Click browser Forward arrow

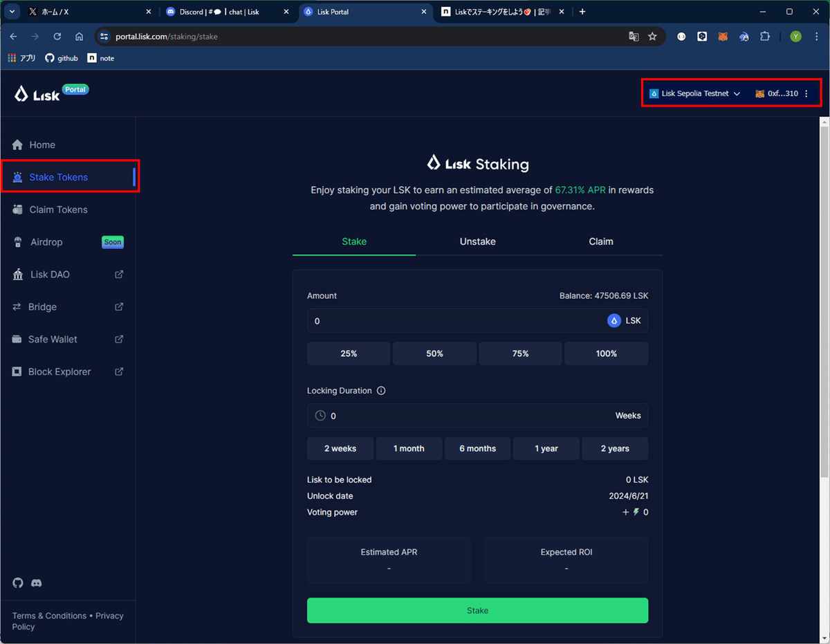click(x=35, y=36)
